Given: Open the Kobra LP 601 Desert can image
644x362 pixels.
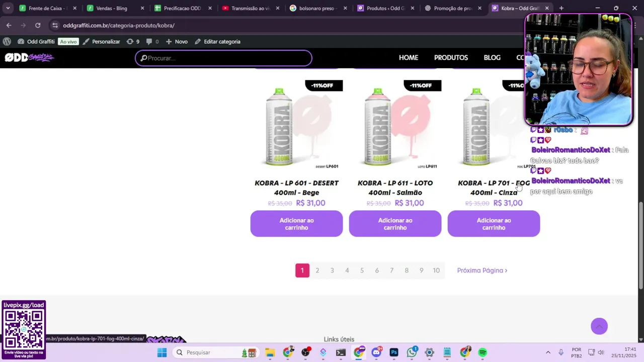Looking at the screenshot, I should click(296, 126).
